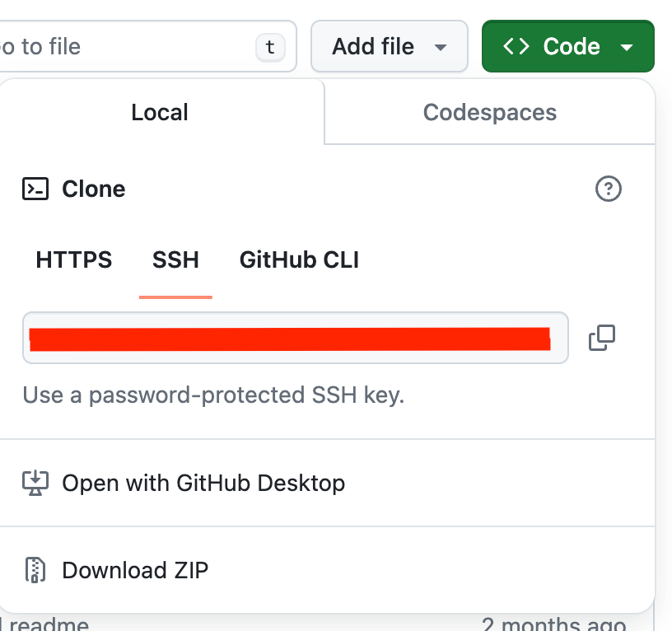Viewport: 672px width, 631px height.
Task: Open the clone help question mark icon
Action: click(608, 189)
